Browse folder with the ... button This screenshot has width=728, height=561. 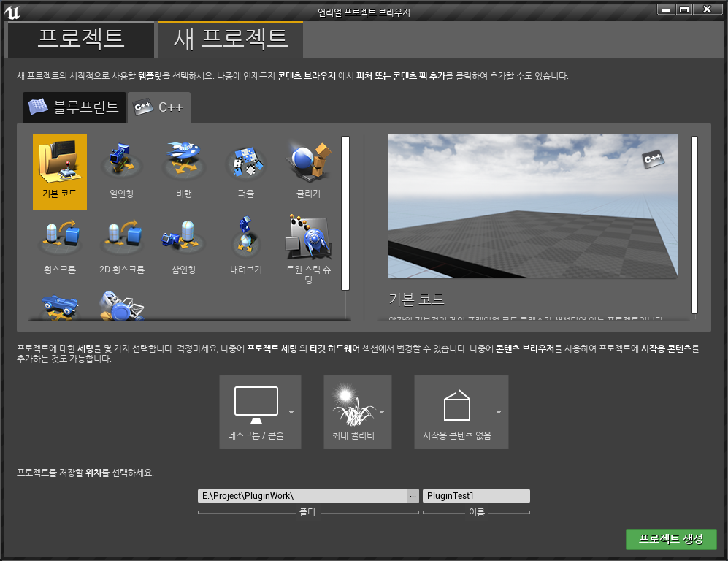point(413,496)
